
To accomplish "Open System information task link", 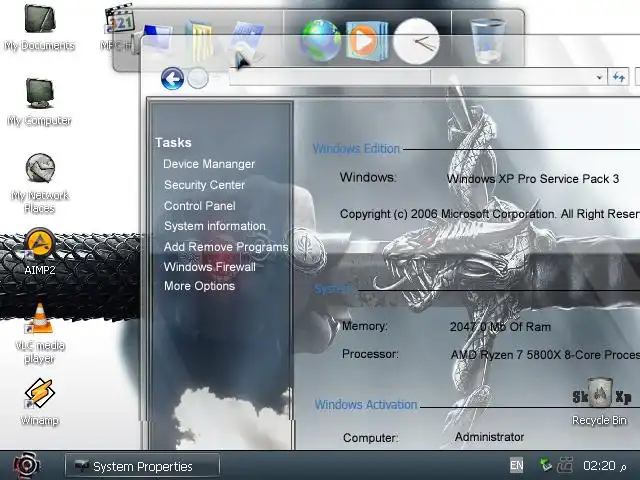I will tap(215, 226).
